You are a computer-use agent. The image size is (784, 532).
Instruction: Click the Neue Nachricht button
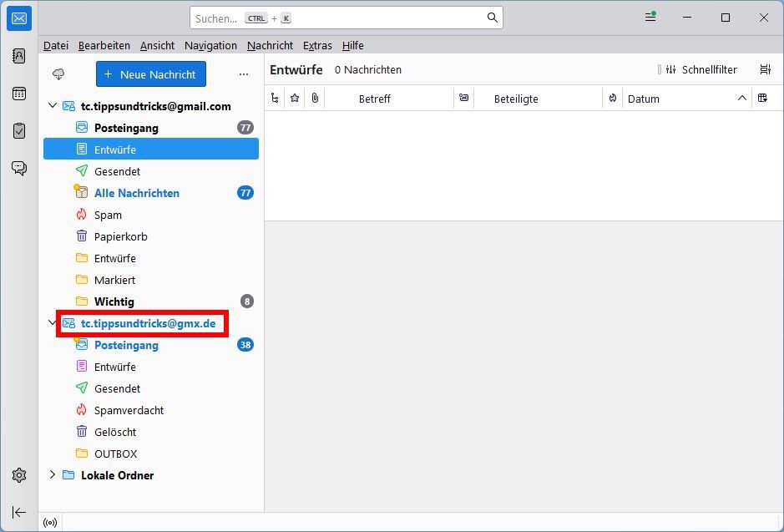tap(150, 74)
